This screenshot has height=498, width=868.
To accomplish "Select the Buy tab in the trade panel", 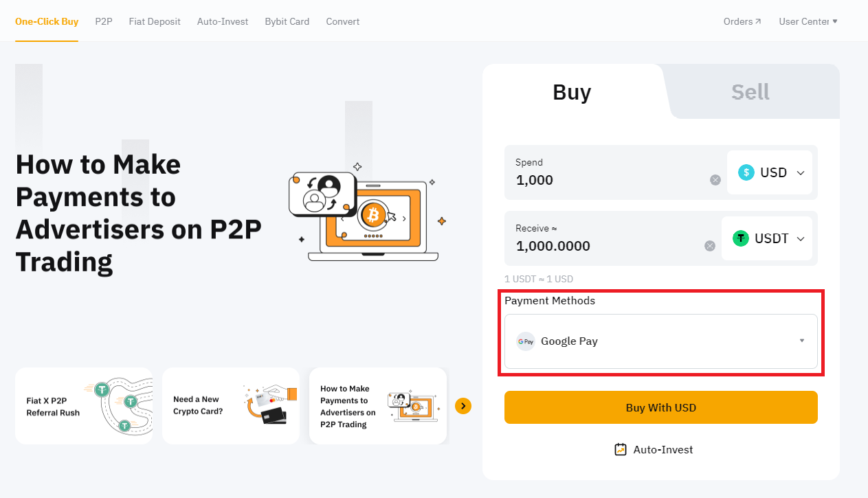I will (x=572, y=92).
